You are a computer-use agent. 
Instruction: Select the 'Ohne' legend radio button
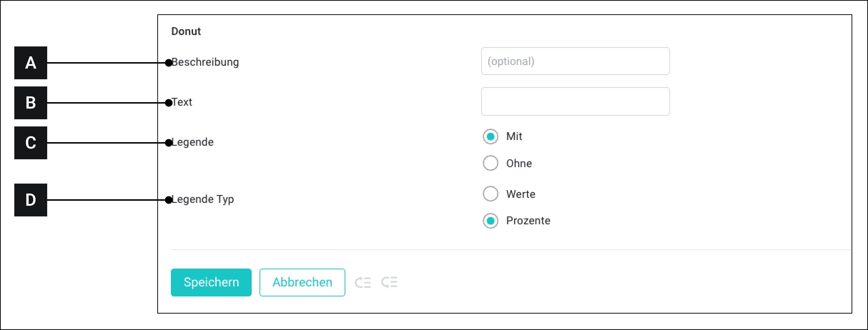(490, 163)
